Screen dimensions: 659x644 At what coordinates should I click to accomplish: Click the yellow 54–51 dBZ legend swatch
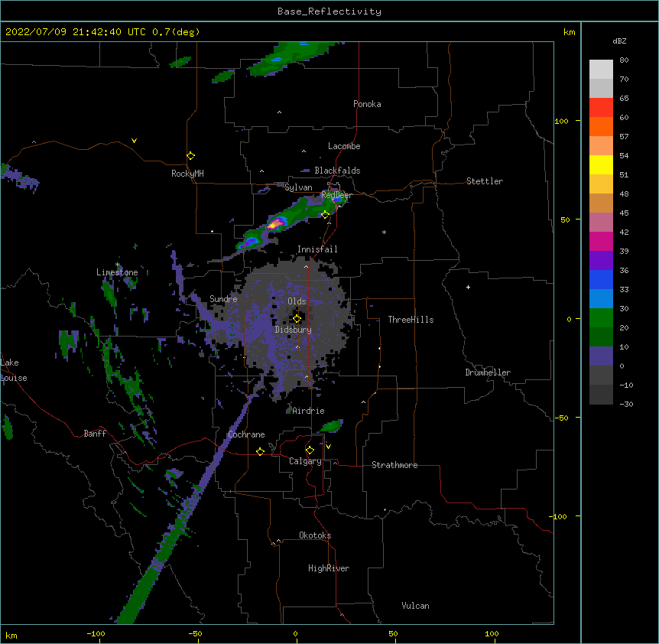click(601, 164)
